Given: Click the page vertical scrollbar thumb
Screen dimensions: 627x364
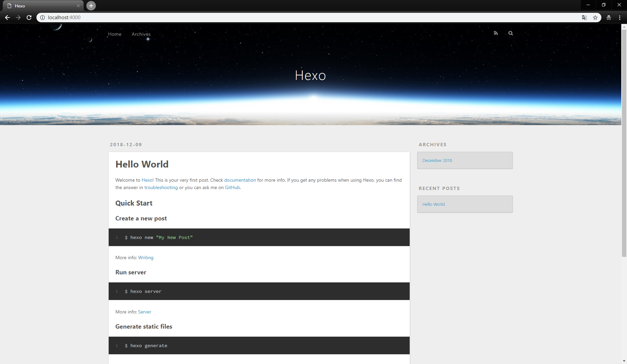Looking at the screenshot, I should click(624, 143).
